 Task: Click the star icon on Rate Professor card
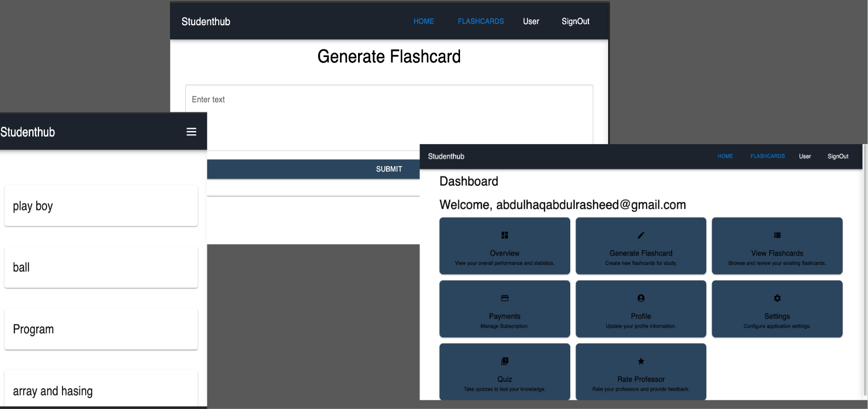click(x=640, y=361)
